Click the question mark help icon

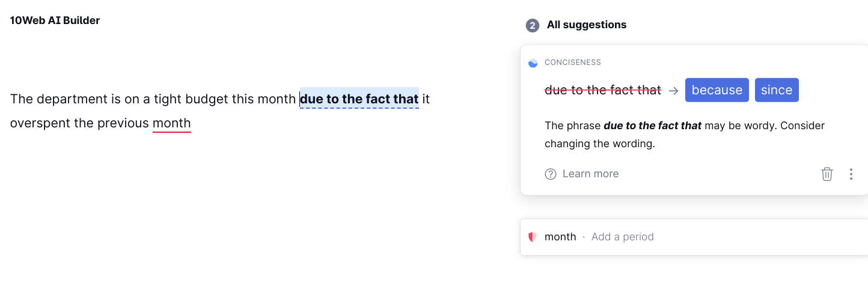coord(551,174)
